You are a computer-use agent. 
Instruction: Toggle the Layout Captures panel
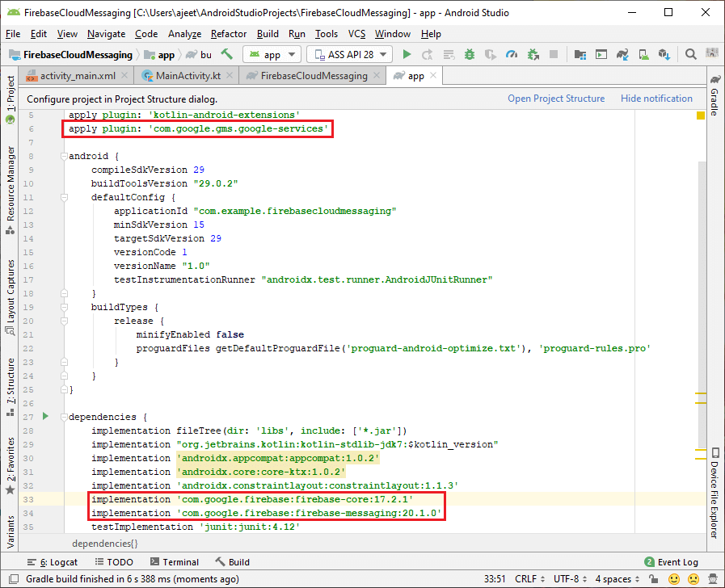tap(11, 297)
